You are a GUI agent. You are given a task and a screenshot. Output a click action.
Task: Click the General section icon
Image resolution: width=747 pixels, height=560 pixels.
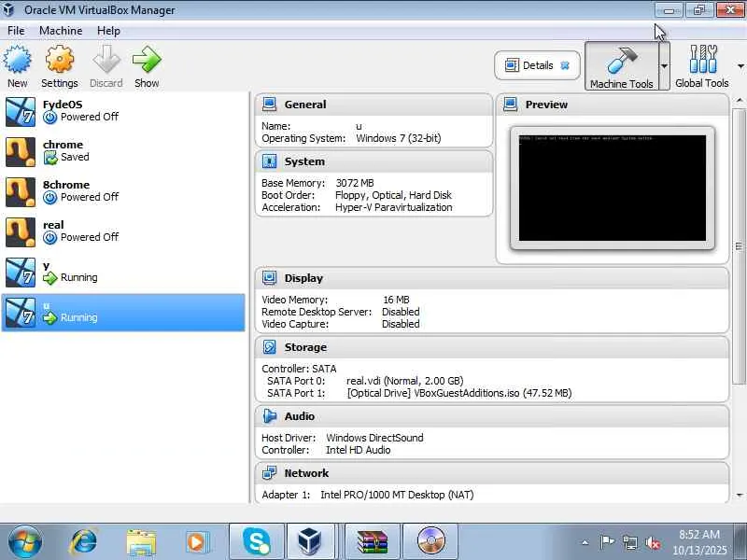[269, 105]
